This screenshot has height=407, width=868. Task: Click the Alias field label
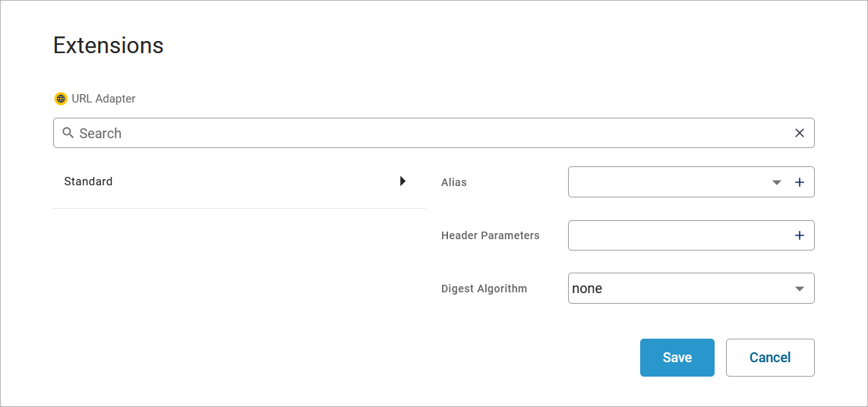[454, 182]
